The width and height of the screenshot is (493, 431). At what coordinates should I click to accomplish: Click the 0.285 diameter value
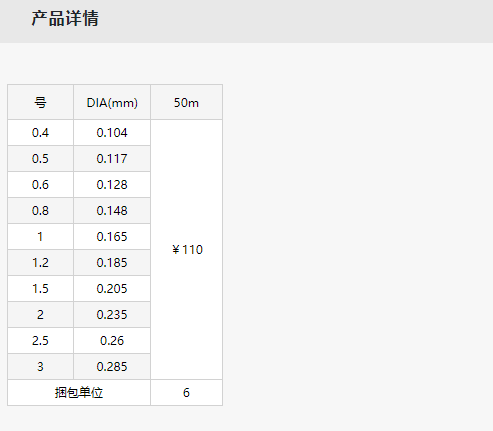(x=112, y=367)
